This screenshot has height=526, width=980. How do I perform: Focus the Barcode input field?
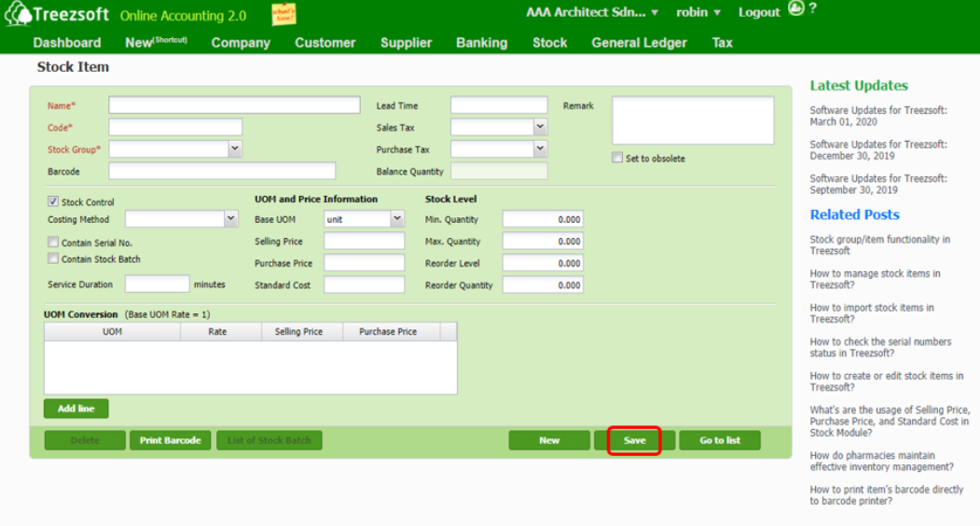[222, 171]
